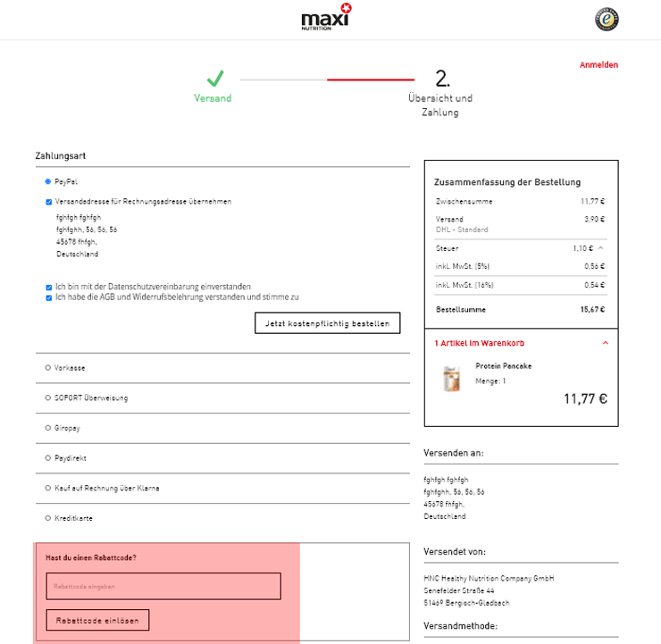The image size is (661, 644).
Task: Click the green Versand checkmark step
Action: point(215,79)
